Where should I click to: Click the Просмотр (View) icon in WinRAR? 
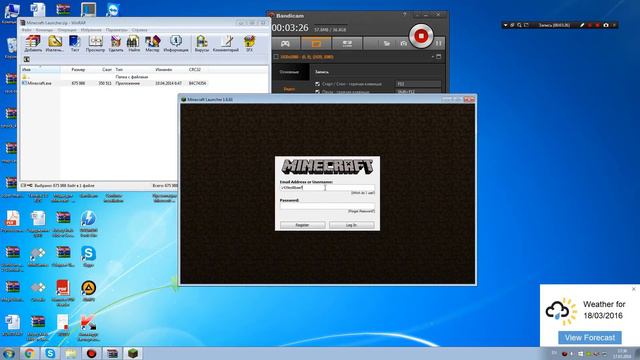[95, 43]
